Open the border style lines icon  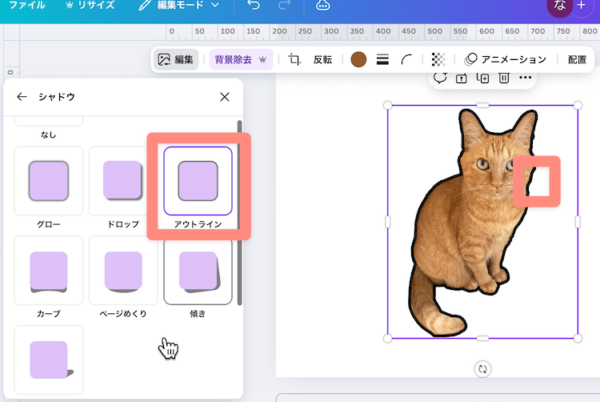pyautogui.click(x=383, y=60)
